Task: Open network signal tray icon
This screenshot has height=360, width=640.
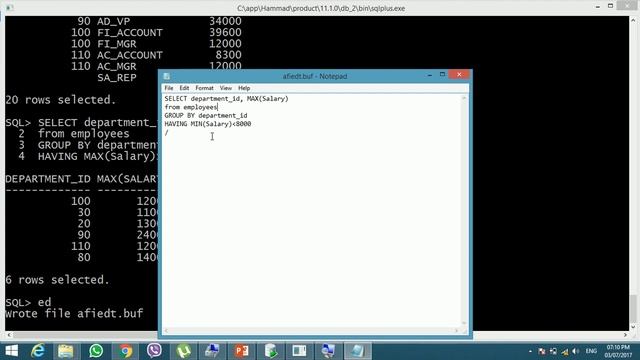Action: 564,351
